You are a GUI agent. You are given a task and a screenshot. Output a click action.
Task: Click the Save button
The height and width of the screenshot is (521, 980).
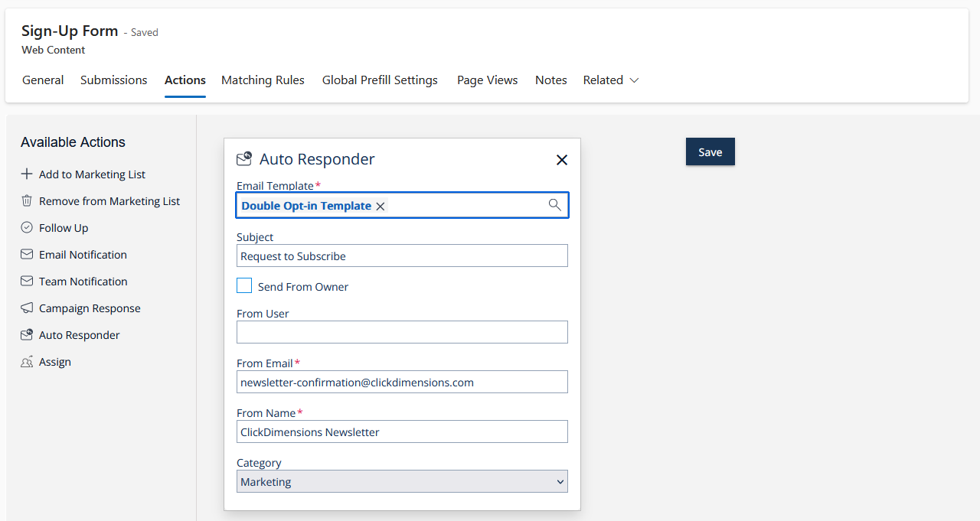click(710, 151)
